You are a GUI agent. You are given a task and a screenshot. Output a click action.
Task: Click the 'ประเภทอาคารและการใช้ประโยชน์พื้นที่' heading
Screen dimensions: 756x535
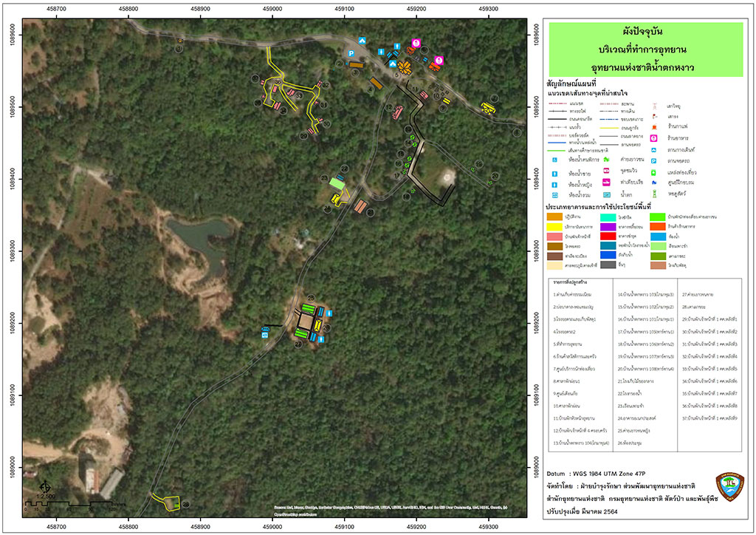(x=598, y=207)
